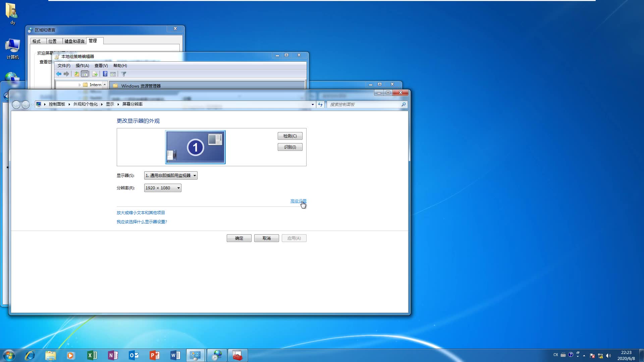
Task: Open the dy folder on the desktop
Action: click(12, 14)
